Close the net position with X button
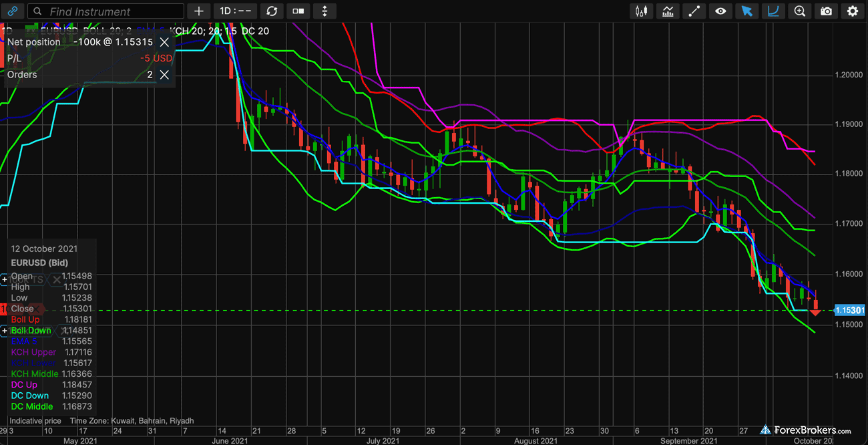Screen dimensions: 868x445 pos(164,42)
